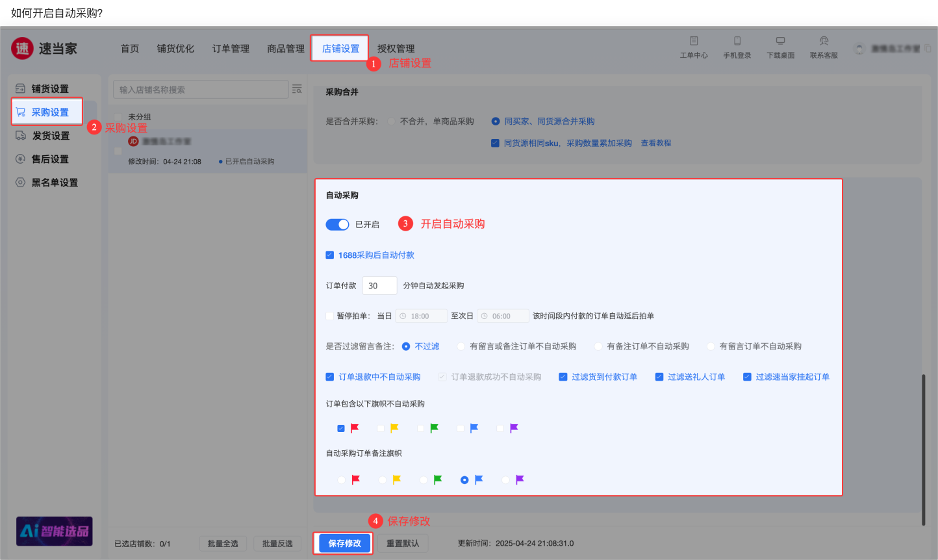The height and width of the screenshot is (560, 938).
Task: Open the 18:00 start time picker
Action: 421,316
